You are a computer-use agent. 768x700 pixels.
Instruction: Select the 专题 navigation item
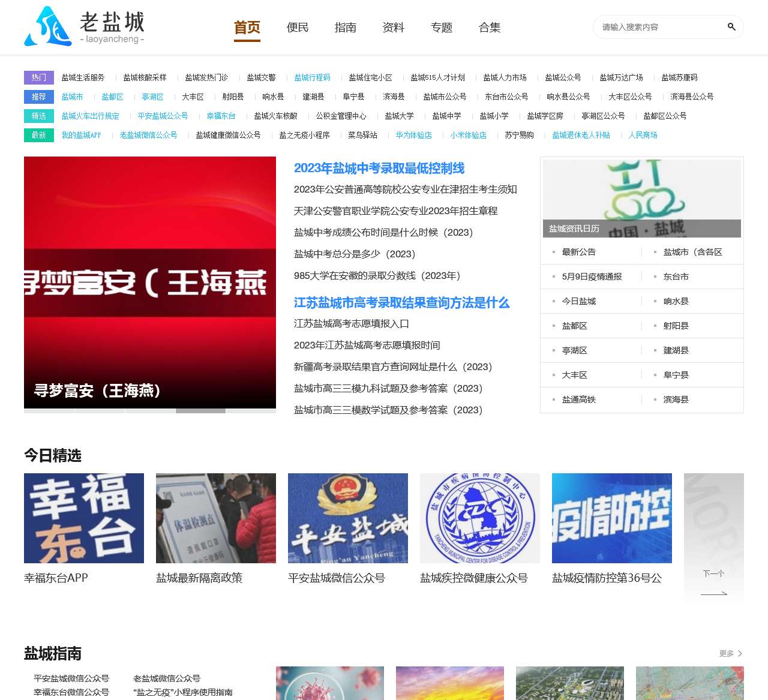(x=442, y=27)
